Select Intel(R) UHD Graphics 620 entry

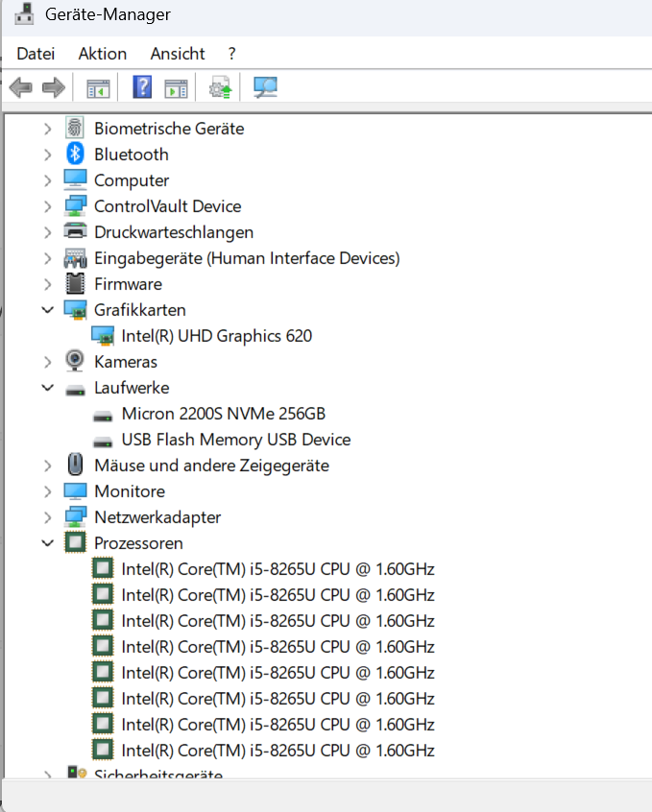tap(217, 336)
